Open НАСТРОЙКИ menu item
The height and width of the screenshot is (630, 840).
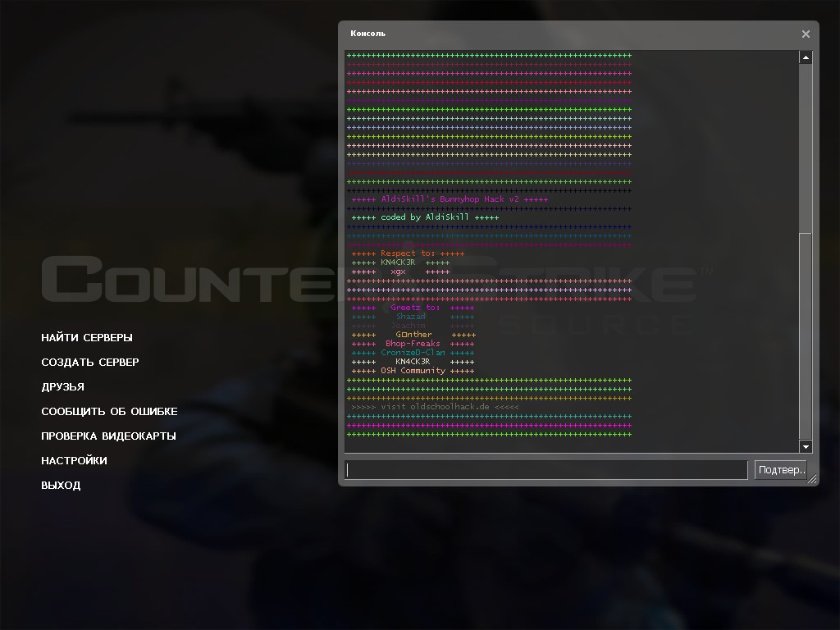[x=74, y=461]
